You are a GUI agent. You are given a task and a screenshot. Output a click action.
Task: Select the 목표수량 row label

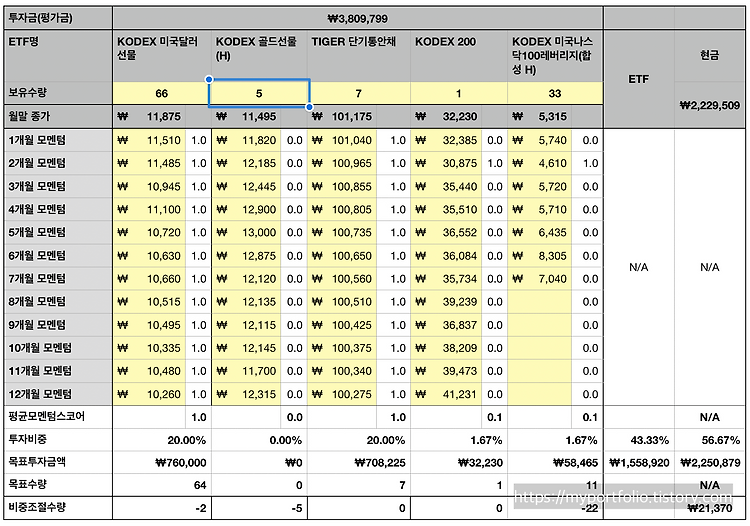[58, 485]
